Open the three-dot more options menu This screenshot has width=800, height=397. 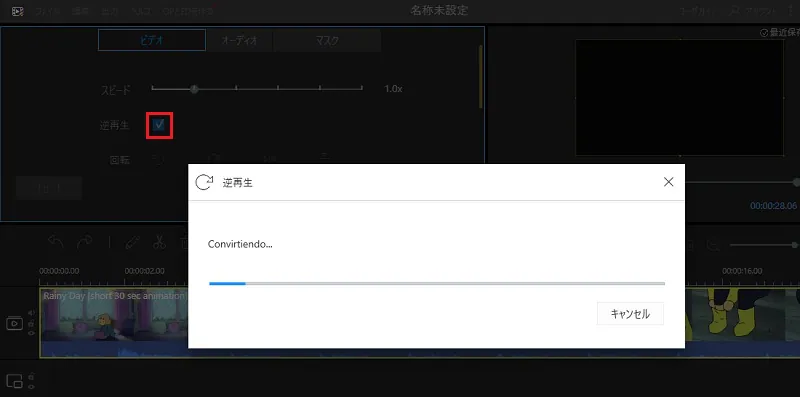pos(790,11)
